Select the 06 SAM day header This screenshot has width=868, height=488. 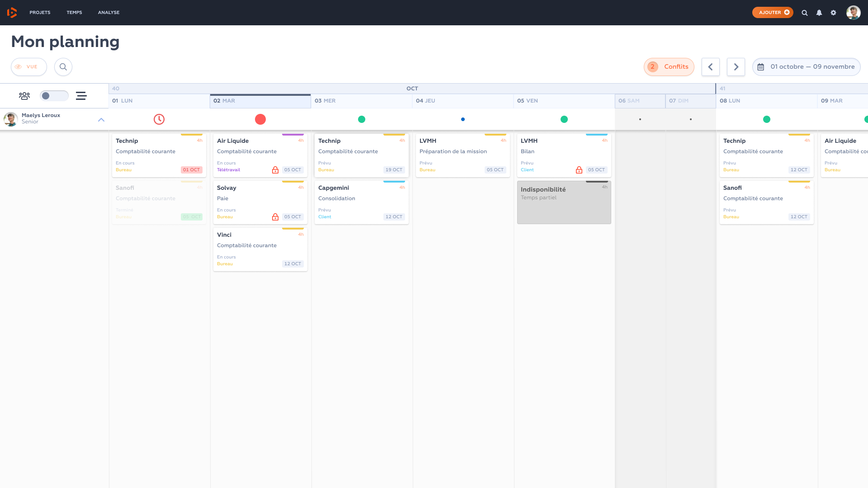640,101
